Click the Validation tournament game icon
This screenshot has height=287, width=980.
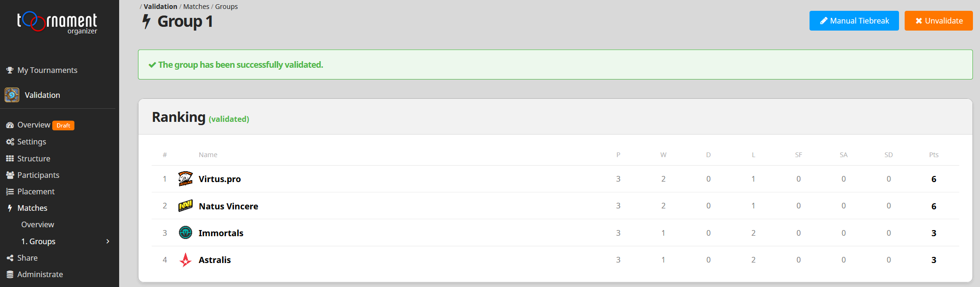click(12, 95)
